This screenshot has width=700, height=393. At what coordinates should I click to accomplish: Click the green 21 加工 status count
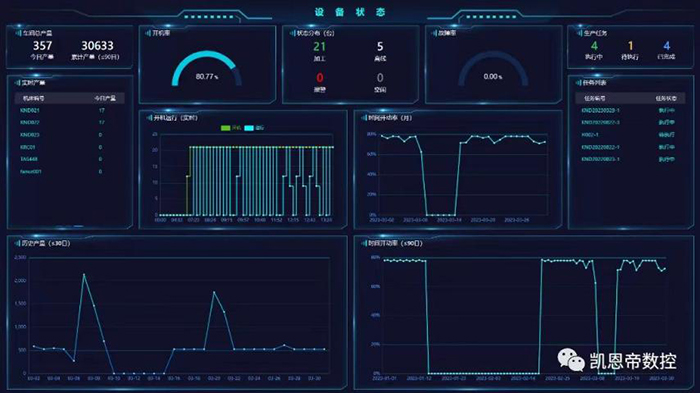point(319,46)
